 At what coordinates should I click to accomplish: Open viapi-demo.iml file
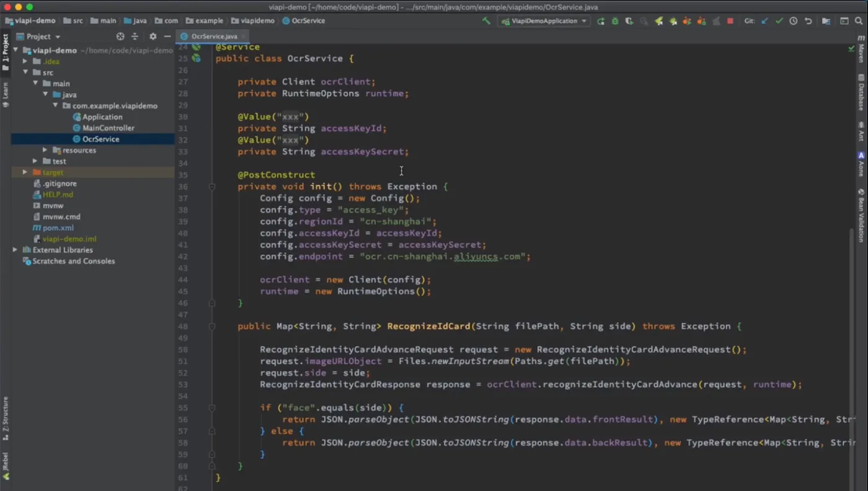(x=64, y=239)
